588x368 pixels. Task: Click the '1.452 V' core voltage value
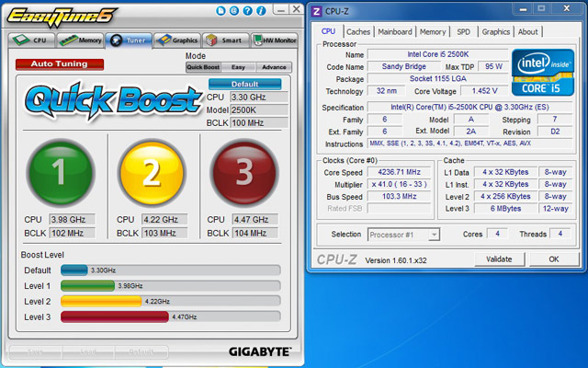click(x=484, y=91)
